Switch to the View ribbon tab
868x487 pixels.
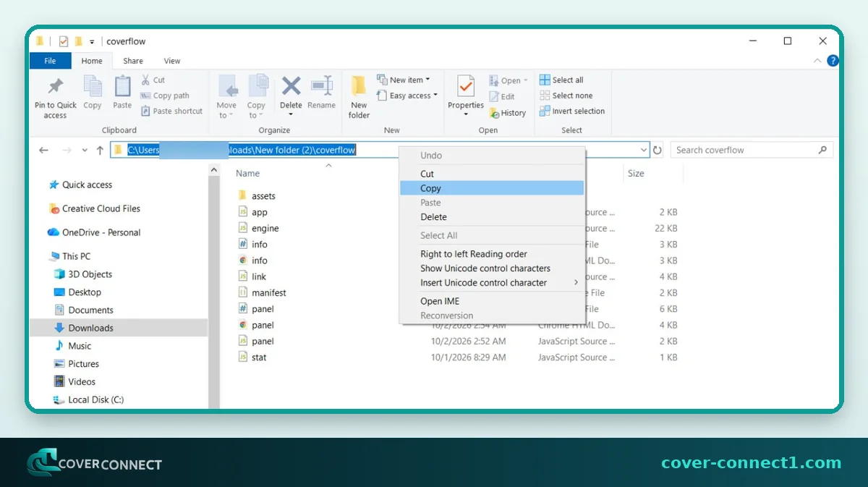[x=172, y=61]
